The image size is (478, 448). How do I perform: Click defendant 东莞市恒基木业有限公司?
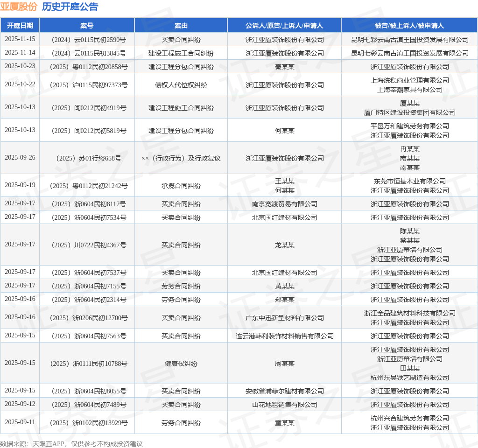coord(410,181)
